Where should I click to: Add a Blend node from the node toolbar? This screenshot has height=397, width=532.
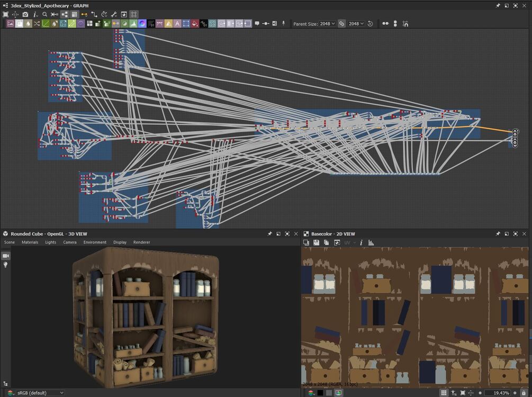click(20, 23)
